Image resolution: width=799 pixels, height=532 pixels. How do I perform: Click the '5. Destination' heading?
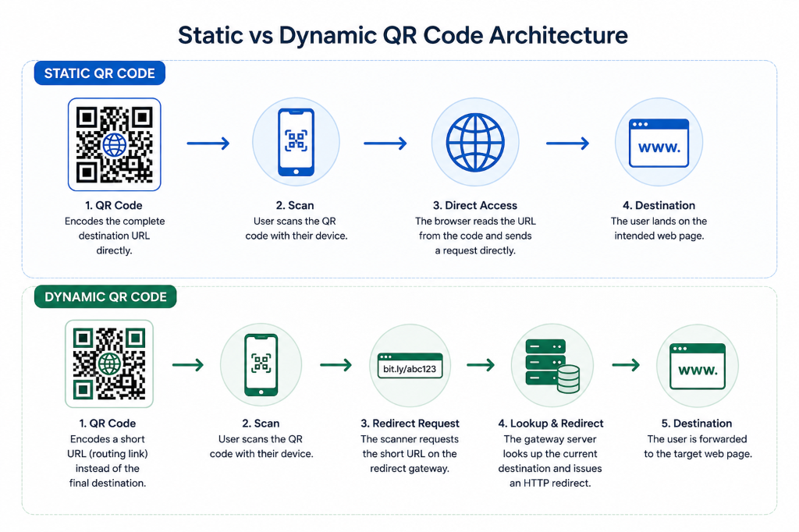697,424
